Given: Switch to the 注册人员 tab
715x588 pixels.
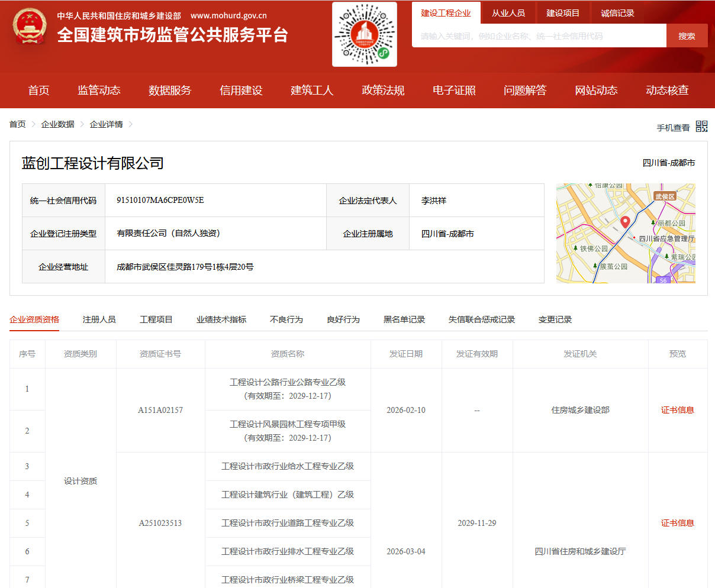Looking at the screenshot, I should click(99, 319).
